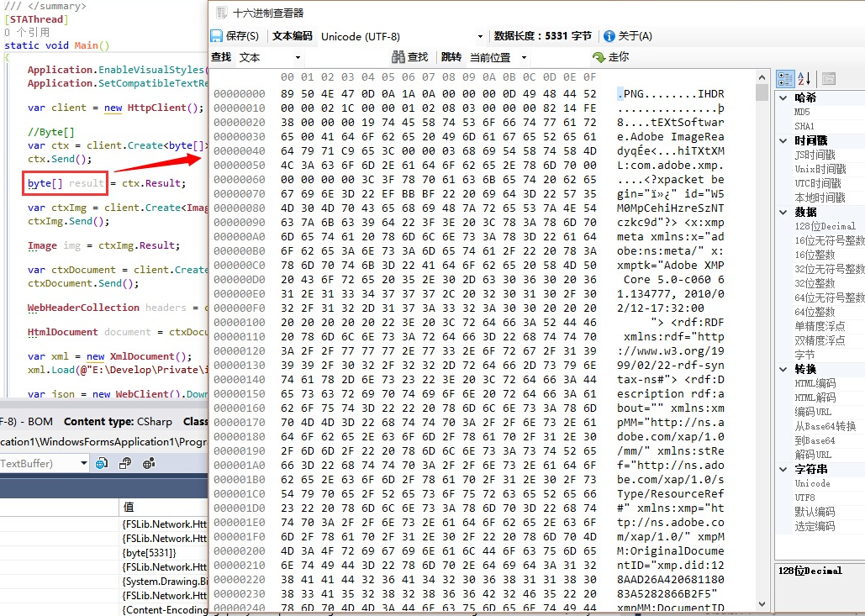Select the 默认编码 property row

coord(827,512)
